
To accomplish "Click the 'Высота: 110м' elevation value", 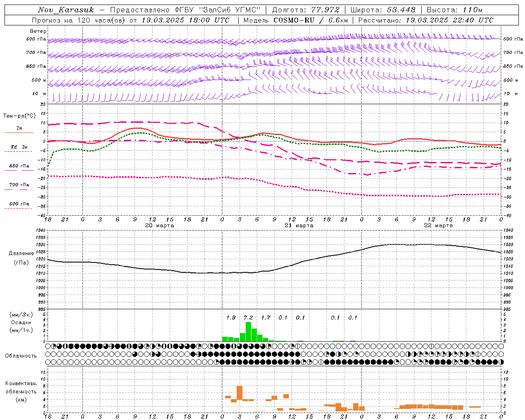I will [x=454, y=10].
